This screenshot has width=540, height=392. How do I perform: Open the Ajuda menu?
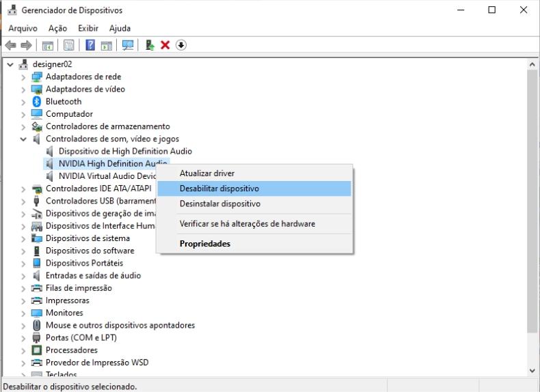120,28
